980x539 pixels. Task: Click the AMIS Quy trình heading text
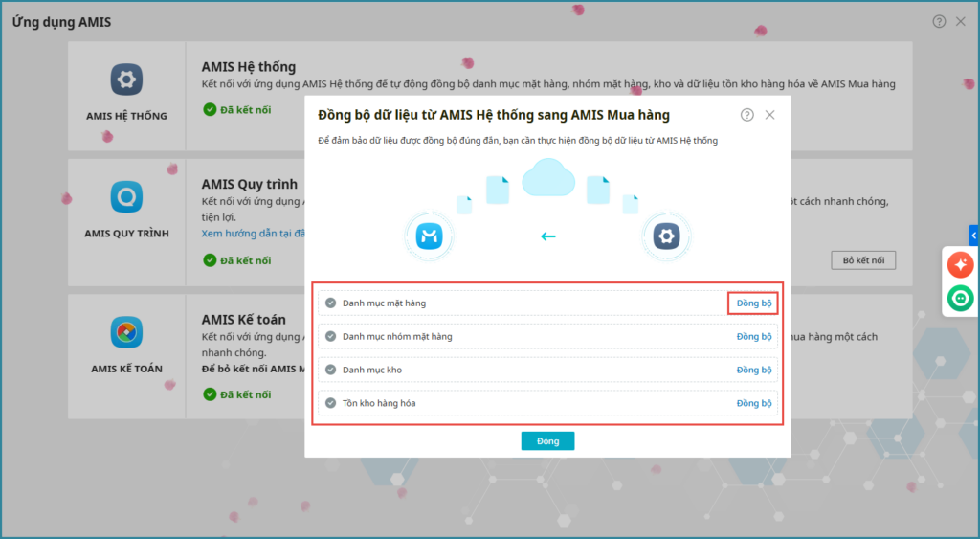[x=250, y=185]
